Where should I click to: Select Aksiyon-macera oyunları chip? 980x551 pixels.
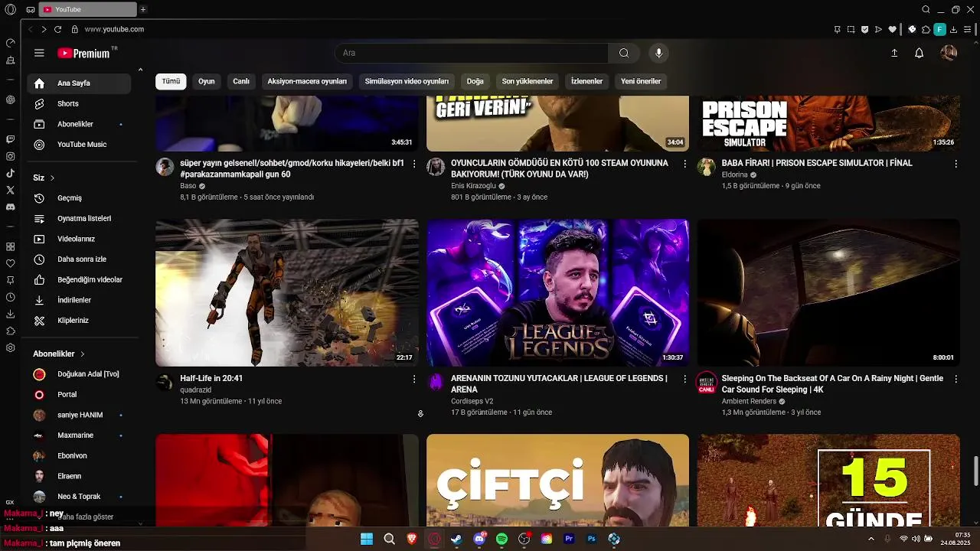point(307,81)
